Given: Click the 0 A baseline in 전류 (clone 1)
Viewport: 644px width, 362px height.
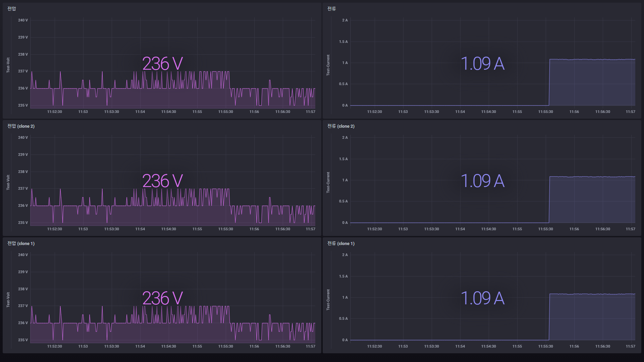Looking at the screenshot, I should 436,339.
